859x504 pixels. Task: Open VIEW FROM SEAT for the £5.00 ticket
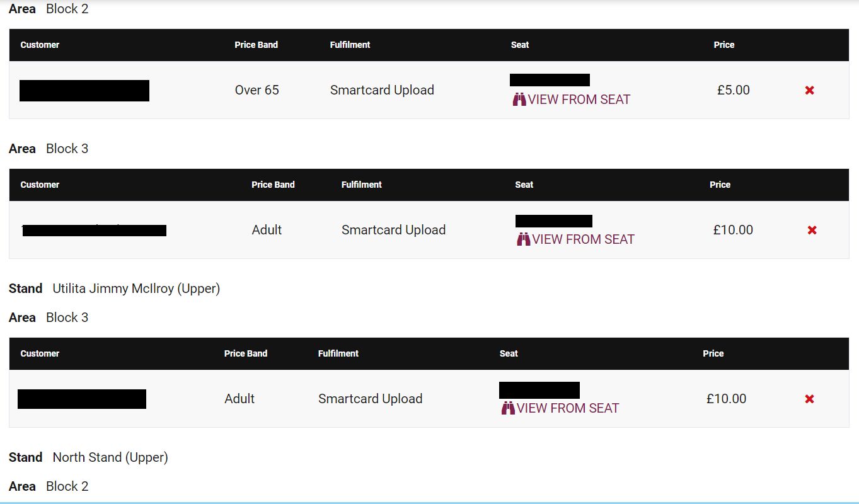[579, 100]
